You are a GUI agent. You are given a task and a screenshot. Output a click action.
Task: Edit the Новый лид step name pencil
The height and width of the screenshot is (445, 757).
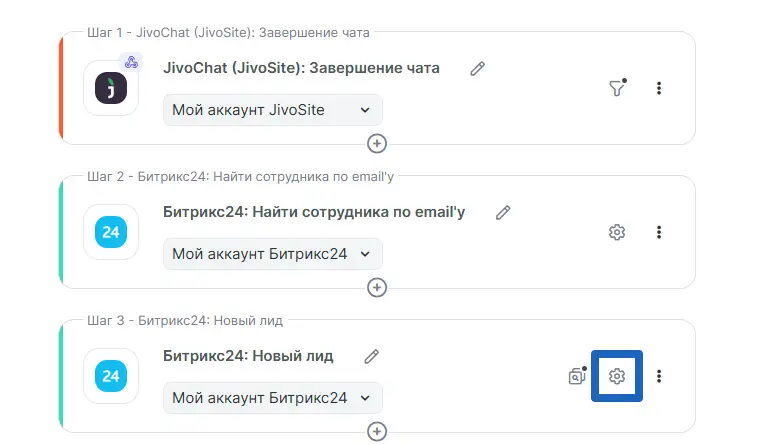click(x=372, y=357)
